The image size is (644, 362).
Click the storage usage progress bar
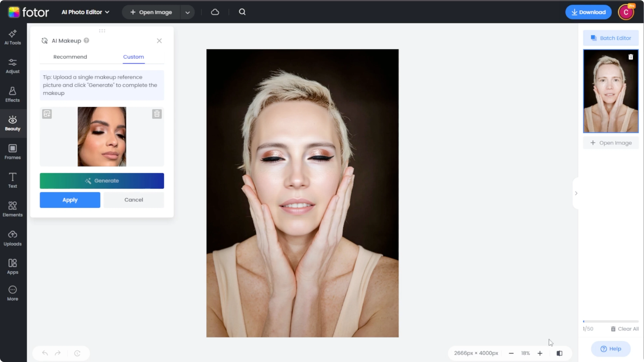(611, 322)
